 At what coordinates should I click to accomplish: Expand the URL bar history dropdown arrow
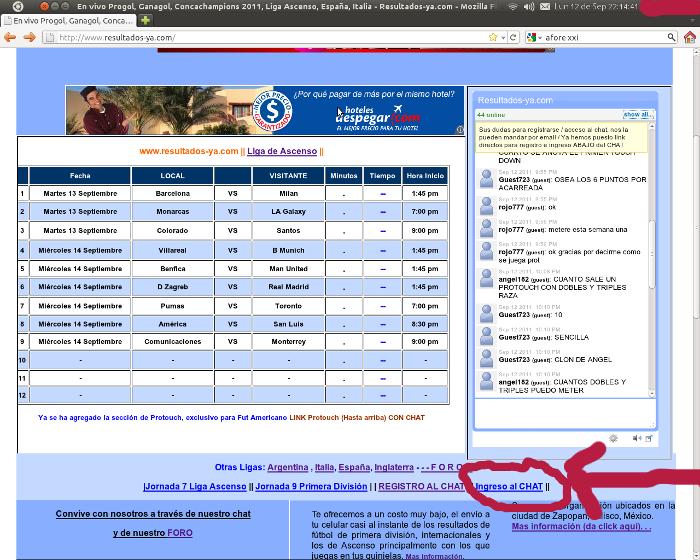click(x=504, y=37)
